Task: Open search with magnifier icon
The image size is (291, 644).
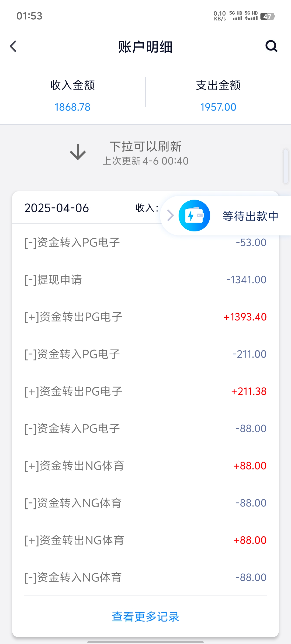Action: 271,46
